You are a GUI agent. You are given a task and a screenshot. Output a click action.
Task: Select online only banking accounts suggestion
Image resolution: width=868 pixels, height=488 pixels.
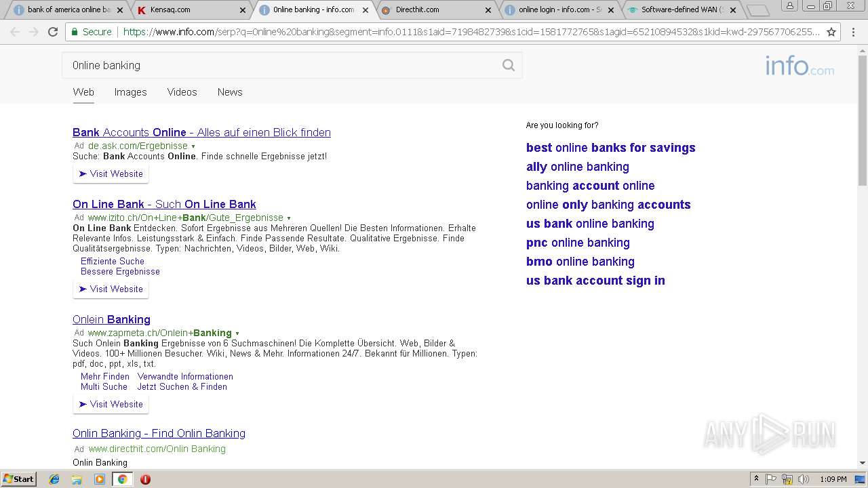608,205
